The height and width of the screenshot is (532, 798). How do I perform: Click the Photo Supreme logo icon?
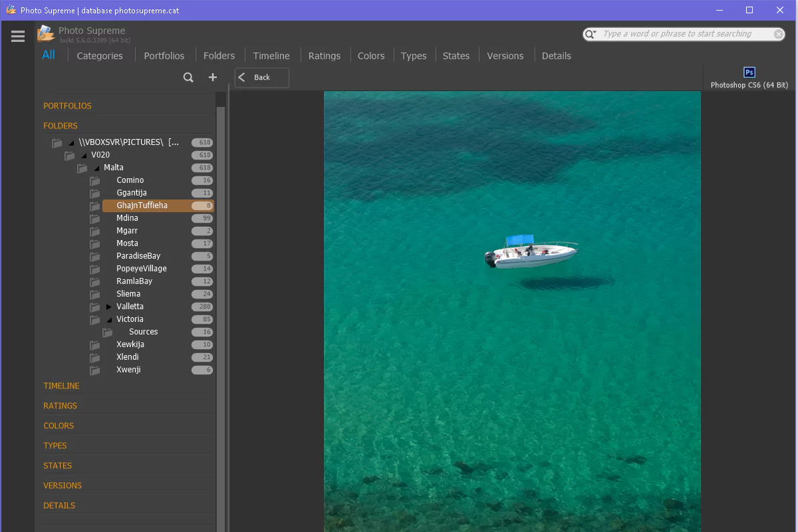pyautogui.click(x=45, y=33)
